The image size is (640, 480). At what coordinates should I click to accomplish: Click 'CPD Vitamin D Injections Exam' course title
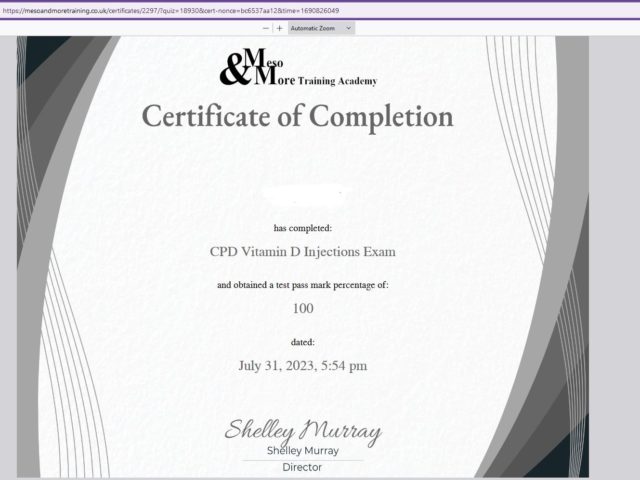(x=302, y=252)
